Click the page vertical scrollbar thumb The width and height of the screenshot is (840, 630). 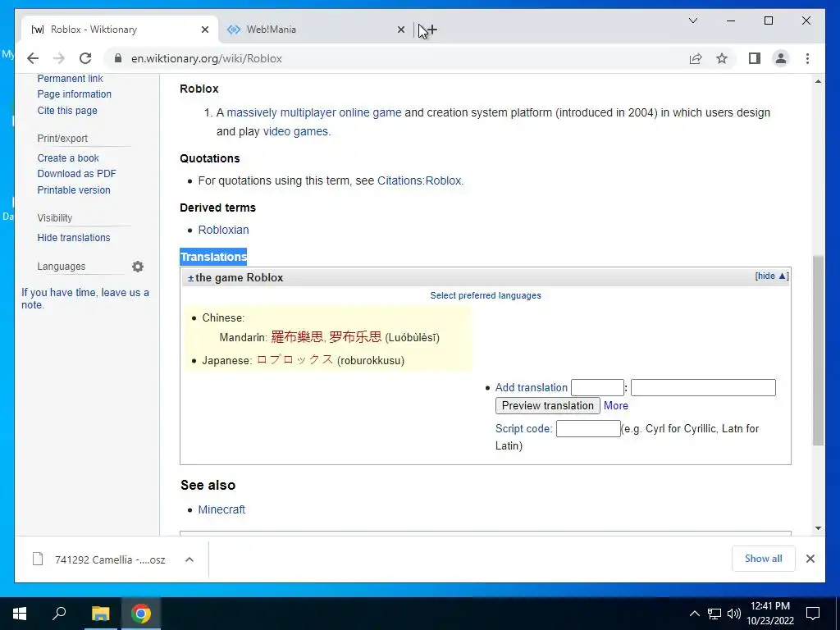tap(818, 351)
